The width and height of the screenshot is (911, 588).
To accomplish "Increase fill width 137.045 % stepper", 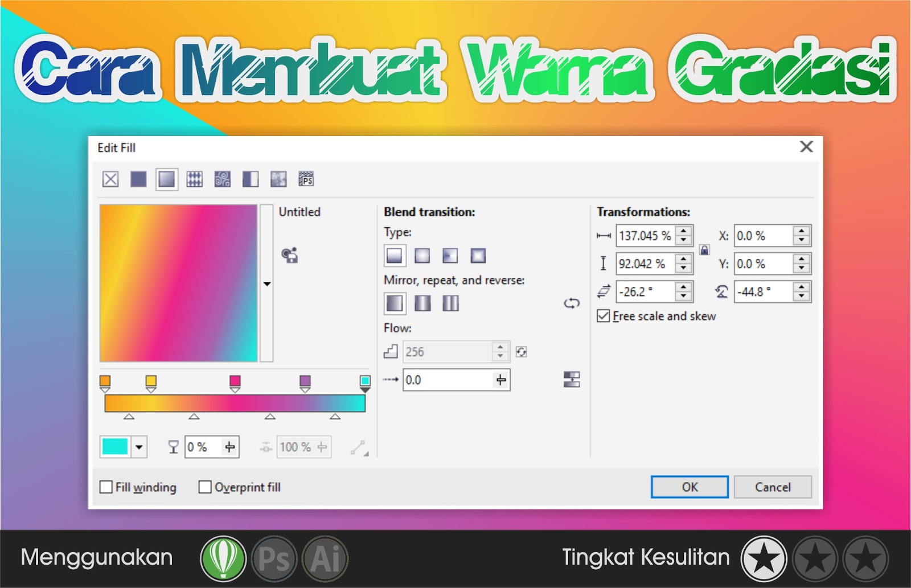I will tap(683, 231).
